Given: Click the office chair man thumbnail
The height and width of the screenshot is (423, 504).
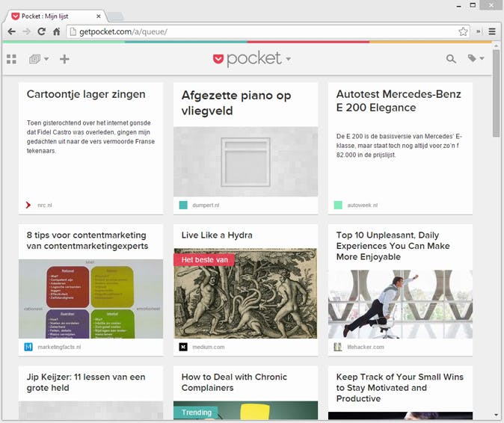Looking at the screenshot, I should tap(400, 304).
